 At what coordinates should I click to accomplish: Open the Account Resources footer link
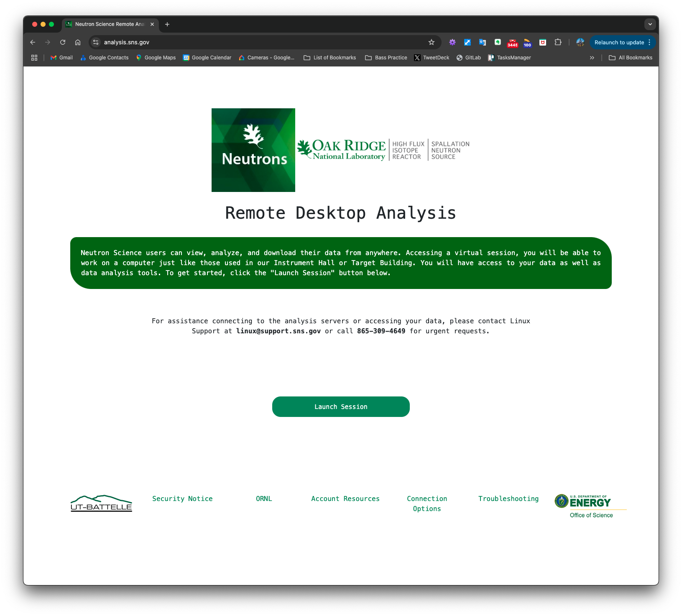pyautogui.click(x=345, y=498)
